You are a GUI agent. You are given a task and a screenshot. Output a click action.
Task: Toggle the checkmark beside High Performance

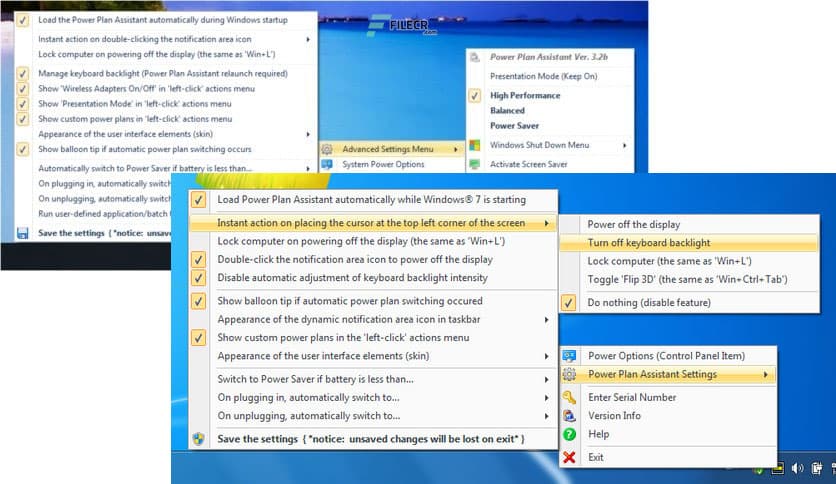pyautogui.click(x=475, y=96)
